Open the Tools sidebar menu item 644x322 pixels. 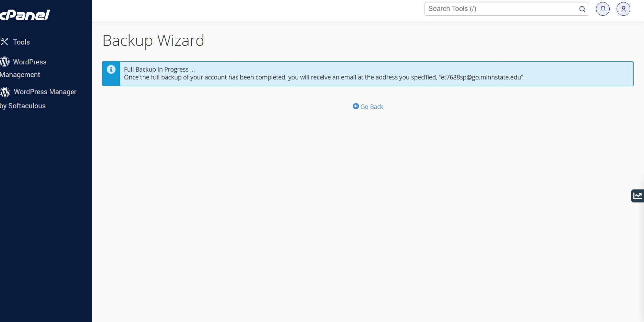pos(21,42)
